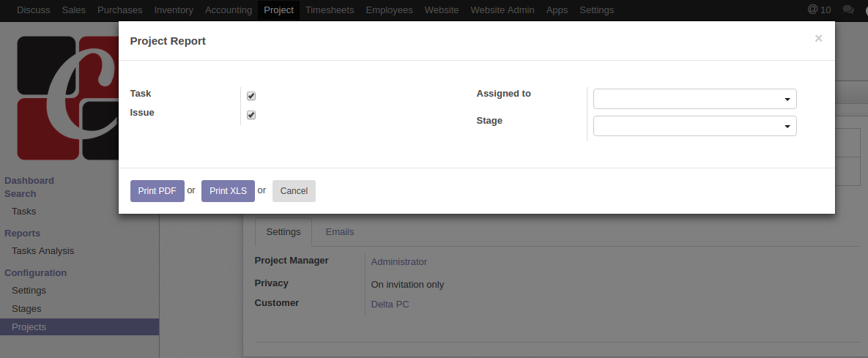The height and width of the screenshot is (358, 868).
Task: Follow the Delta PC customer link
Action: (x=390, y=305)
